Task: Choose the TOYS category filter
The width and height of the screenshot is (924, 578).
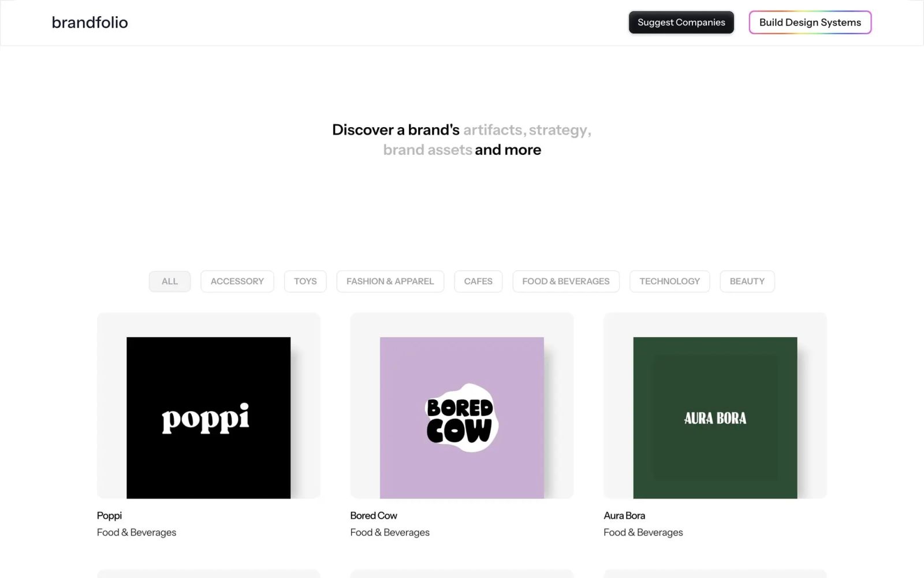Action: coord(305,281)
